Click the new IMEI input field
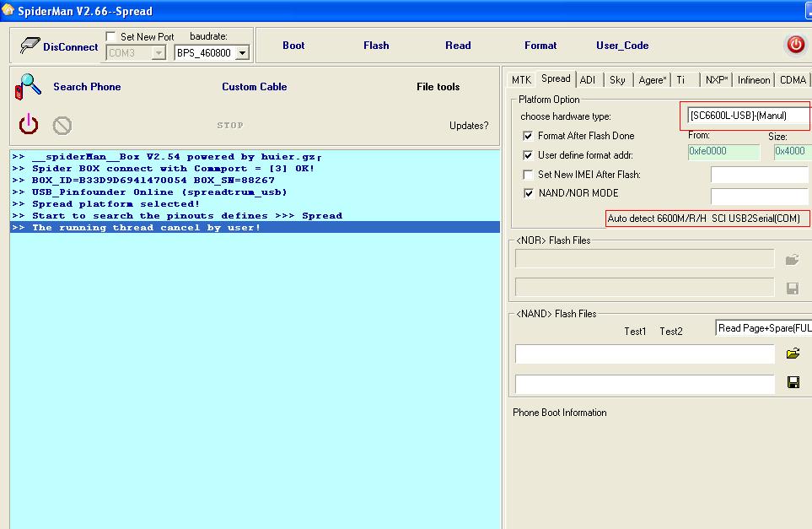 click(x=759, y=175)
